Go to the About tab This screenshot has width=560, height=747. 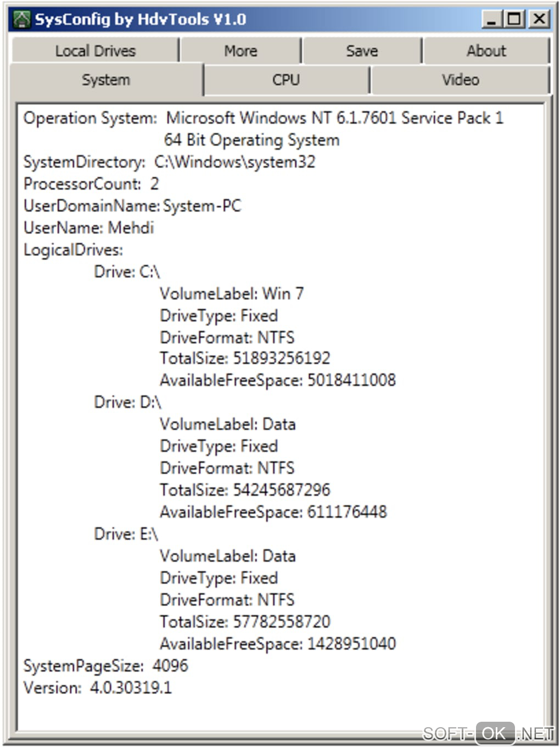coord(486,51)
